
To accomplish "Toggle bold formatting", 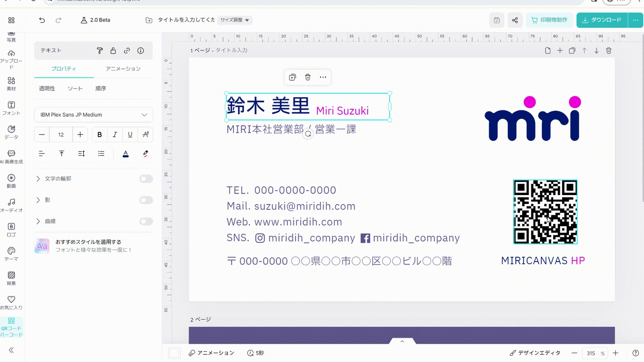I will coord(100,134).
